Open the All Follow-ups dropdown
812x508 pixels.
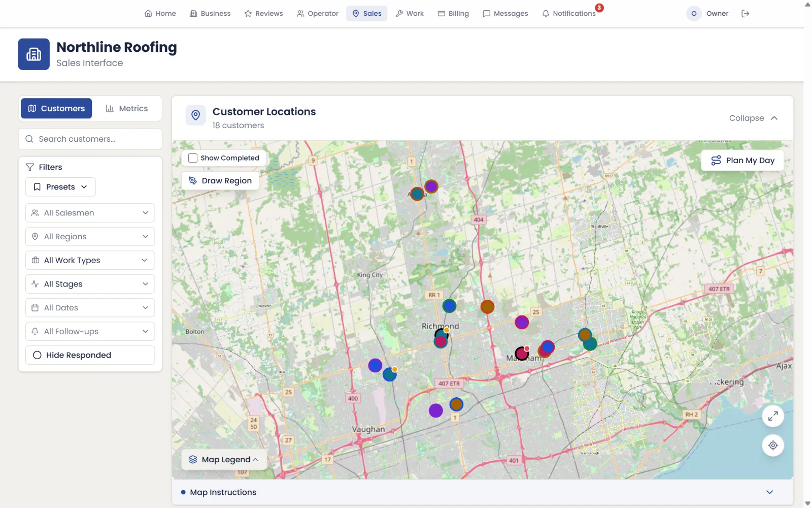(90, 331)
